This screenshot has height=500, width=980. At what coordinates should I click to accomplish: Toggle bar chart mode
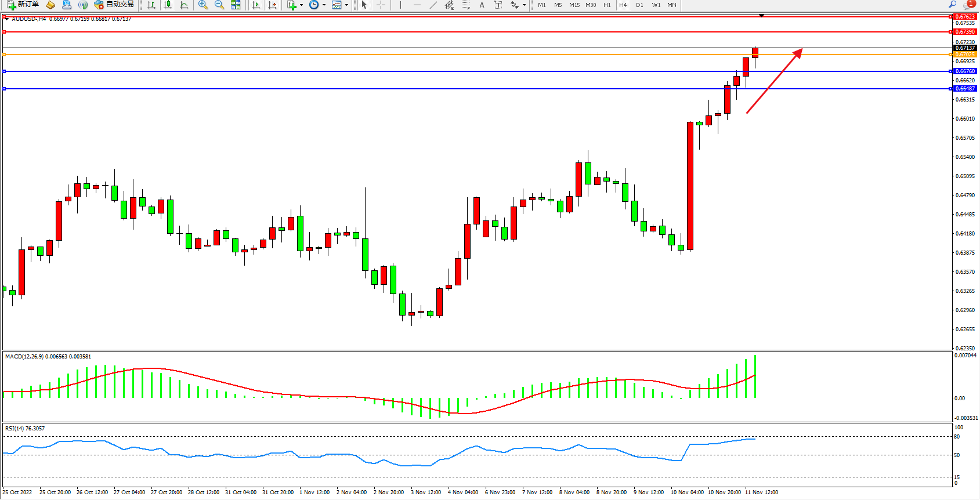151,5
